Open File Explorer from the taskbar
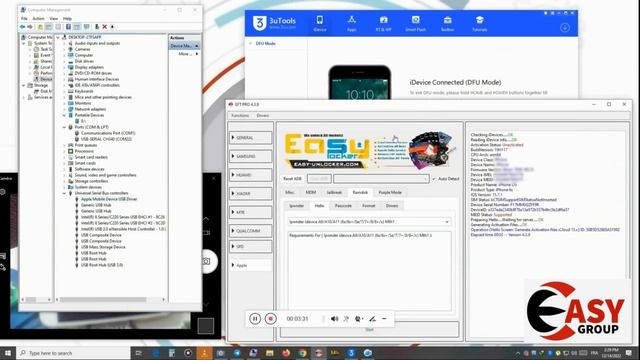The image size is (640, 360). point(269,353)
